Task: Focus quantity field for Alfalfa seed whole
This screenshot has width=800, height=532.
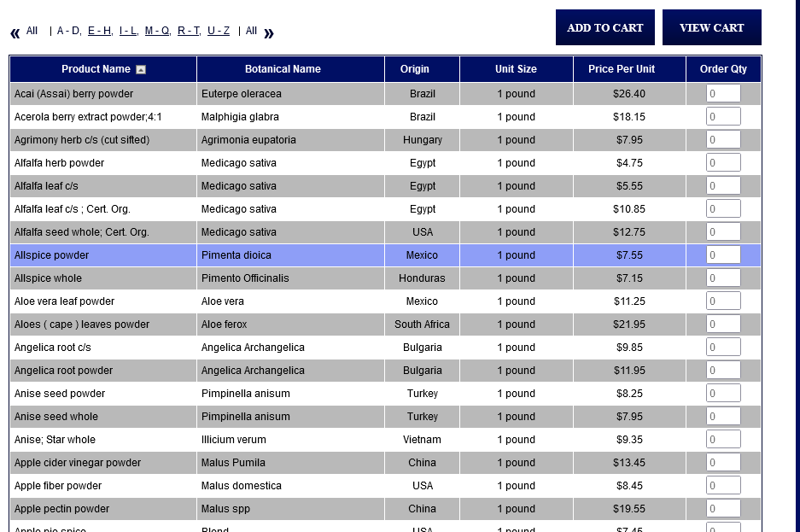Action: tap(723, 231)
